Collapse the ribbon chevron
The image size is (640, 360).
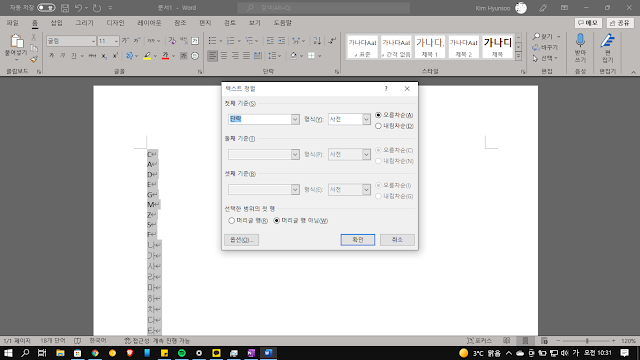[633, 72]
